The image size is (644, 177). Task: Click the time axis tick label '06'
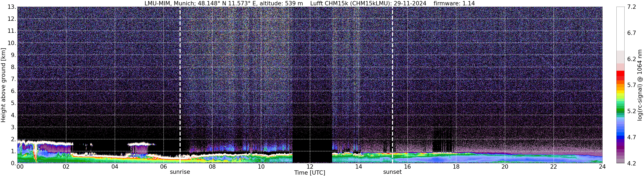point(164,167)
